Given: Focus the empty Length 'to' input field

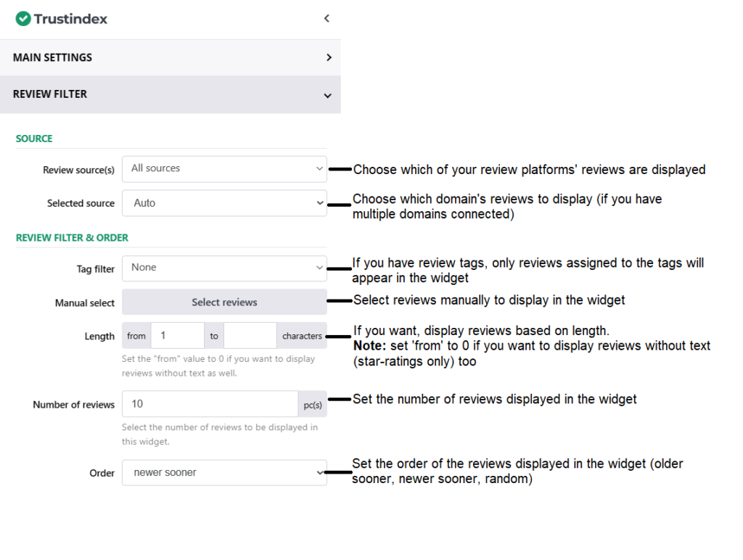Looking at the screenshot, I should tap(250, 336).
